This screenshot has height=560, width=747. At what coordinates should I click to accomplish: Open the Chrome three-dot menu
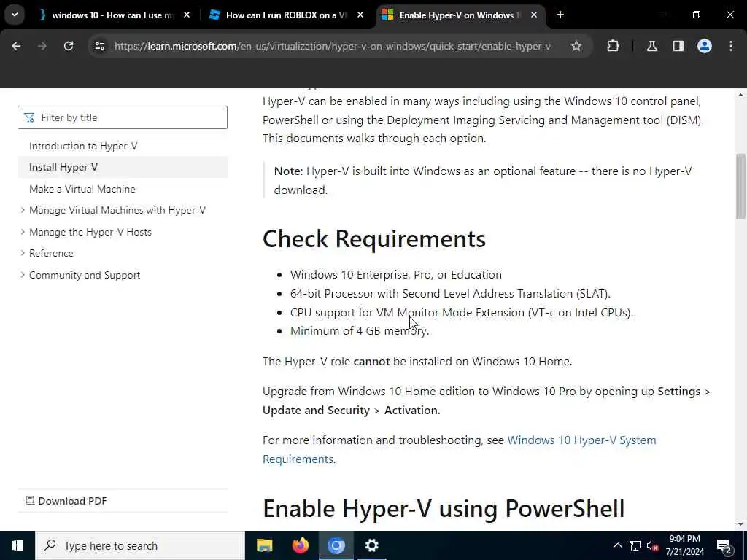click(x=731, y=46)
